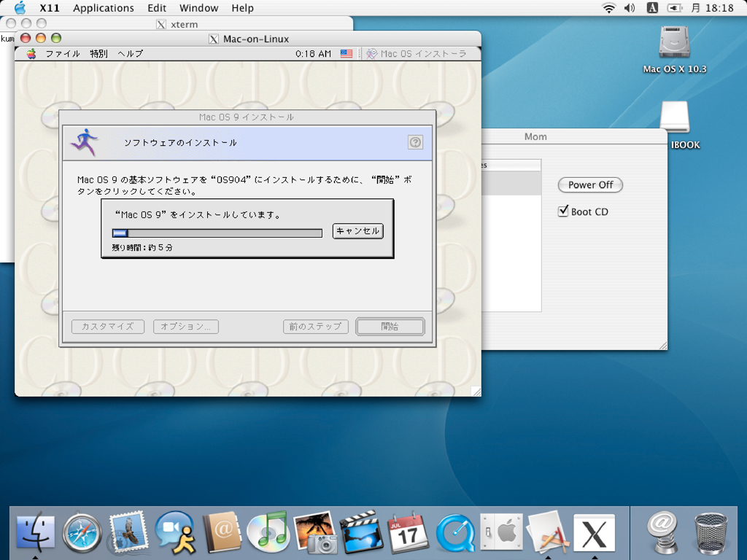This screenshot has height=560, width=747.
Task: Open the Help menu
Action: (242, 7)
